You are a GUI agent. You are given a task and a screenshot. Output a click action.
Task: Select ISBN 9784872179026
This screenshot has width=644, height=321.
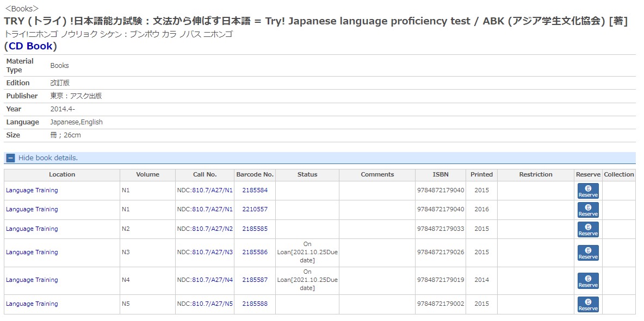pos(441,252)
